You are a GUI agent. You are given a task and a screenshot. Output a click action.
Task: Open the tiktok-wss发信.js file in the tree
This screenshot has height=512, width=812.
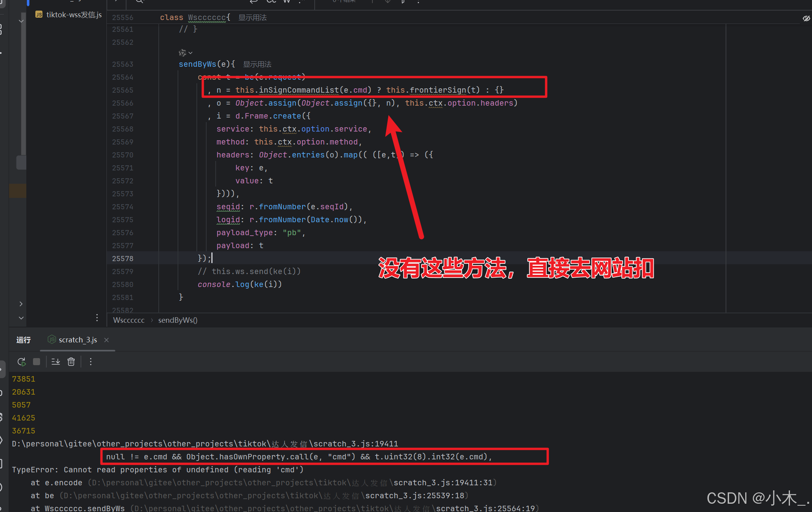(74, 15)
